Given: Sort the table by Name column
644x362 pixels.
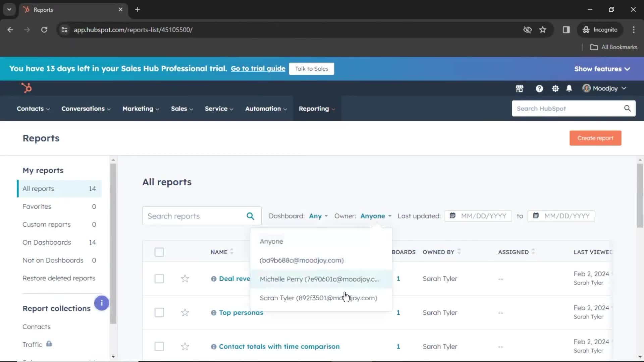Looking at the screenshot, I should click(222, 252).
